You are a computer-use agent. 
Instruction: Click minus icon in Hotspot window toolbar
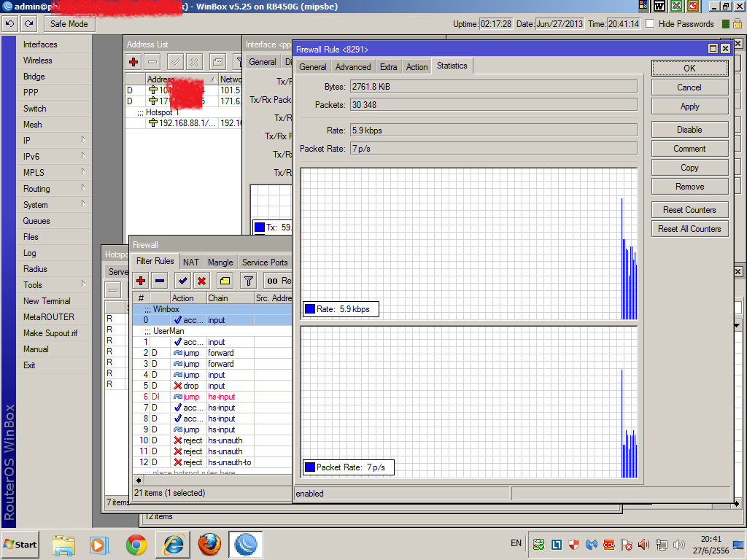pos(113,289)
